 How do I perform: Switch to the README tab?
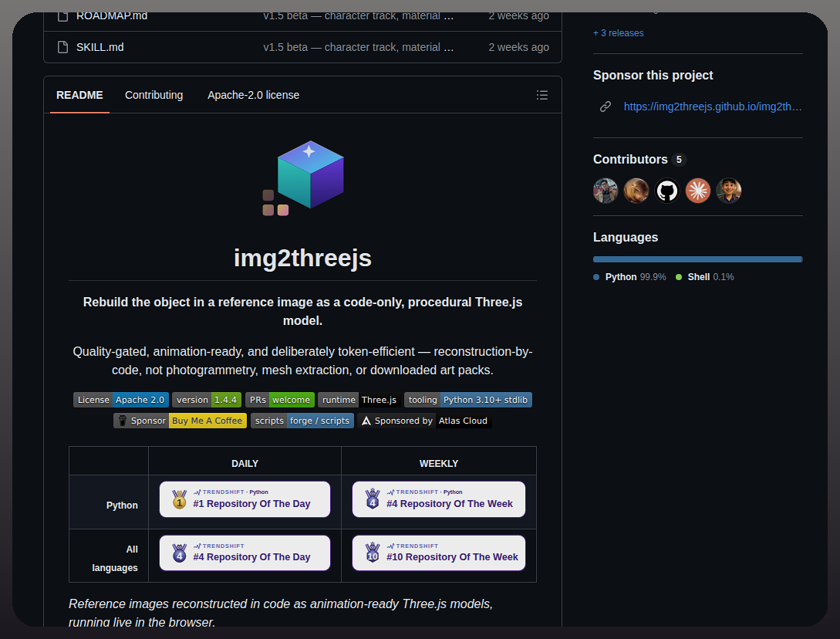coord(79,95)
